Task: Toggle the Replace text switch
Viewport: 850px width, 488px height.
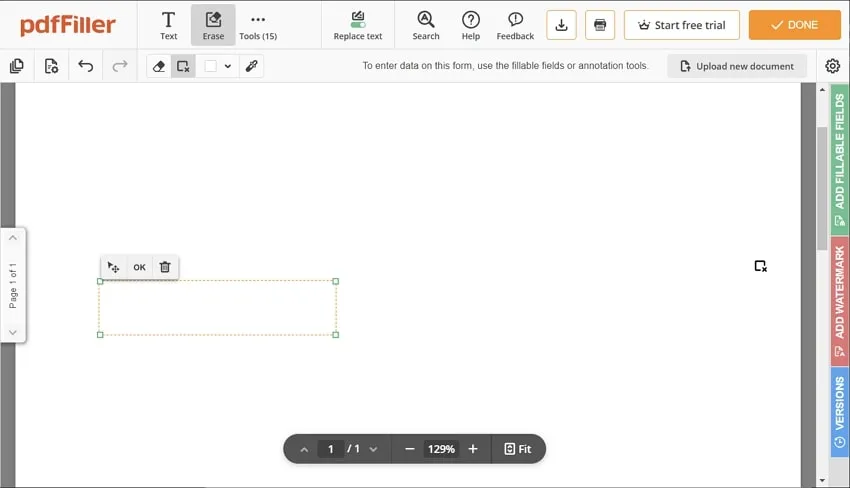Action: pos(358,25)
